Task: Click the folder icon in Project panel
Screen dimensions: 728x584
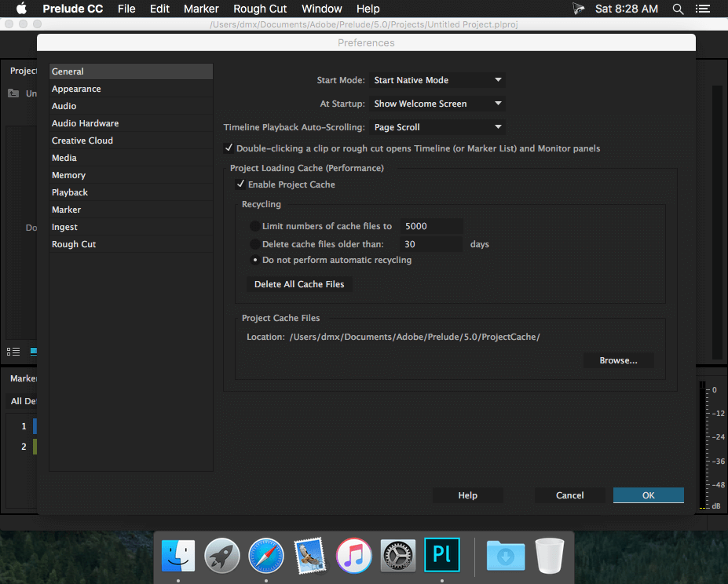Action: click(13, 93)
